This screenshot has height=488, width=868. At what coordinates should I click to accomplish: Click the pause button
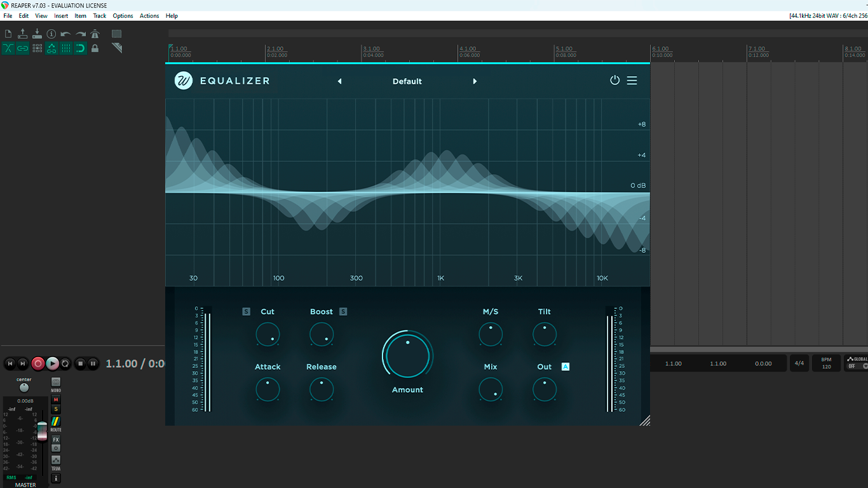click(x=93, y=363)
